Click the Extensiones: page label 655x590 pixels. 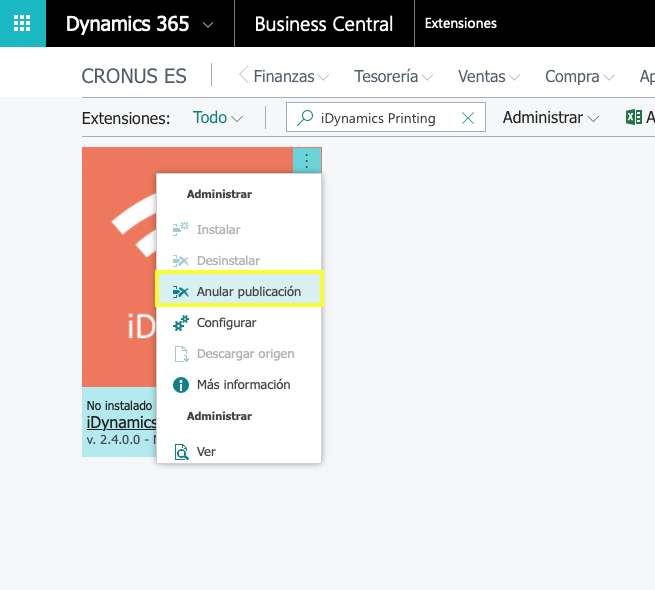[126, 118]
